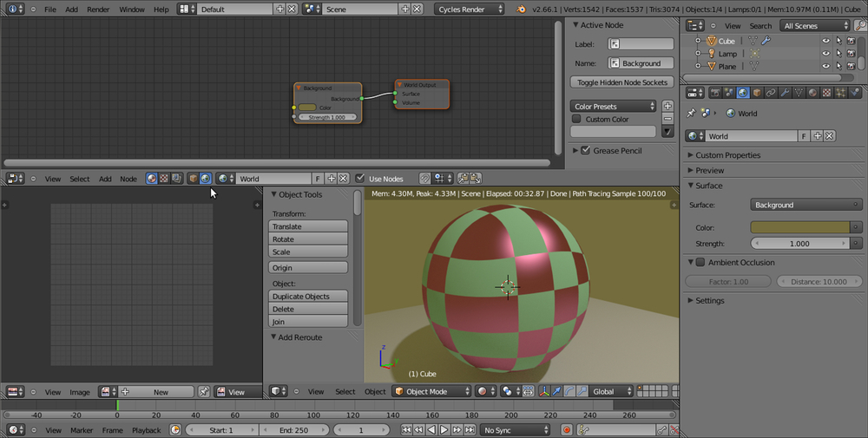Open the Object properties tab (cube icon)
The width and height of the screenshot is (868, 438).
(757, 93)
